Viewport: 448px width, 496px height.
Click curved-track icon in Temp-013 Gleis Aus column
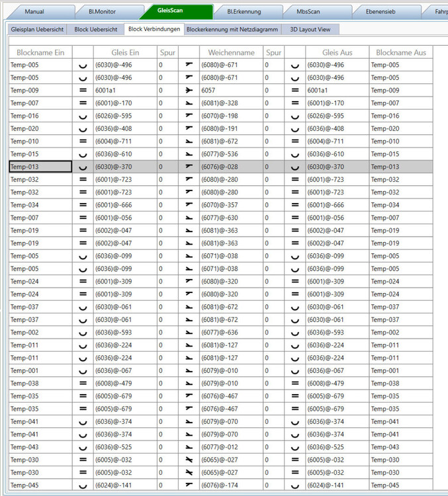pyautogui.click(x=295, y=168)
